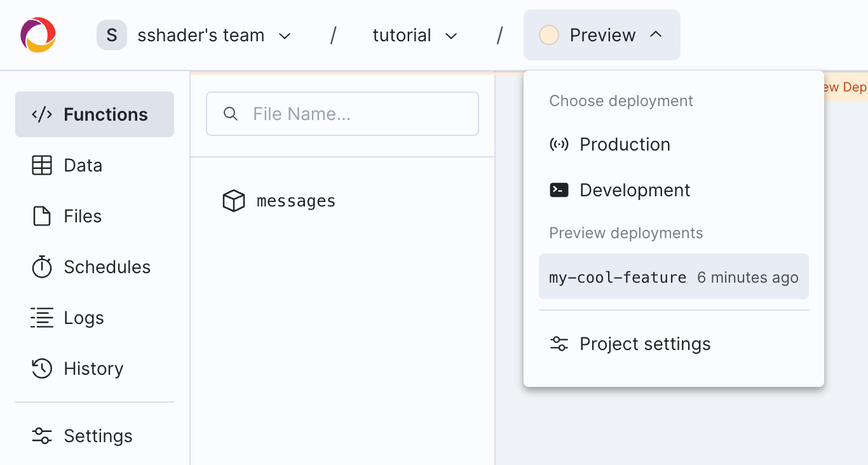
Task: Click the Project settings sliders icon
Action: coord(559,344)
